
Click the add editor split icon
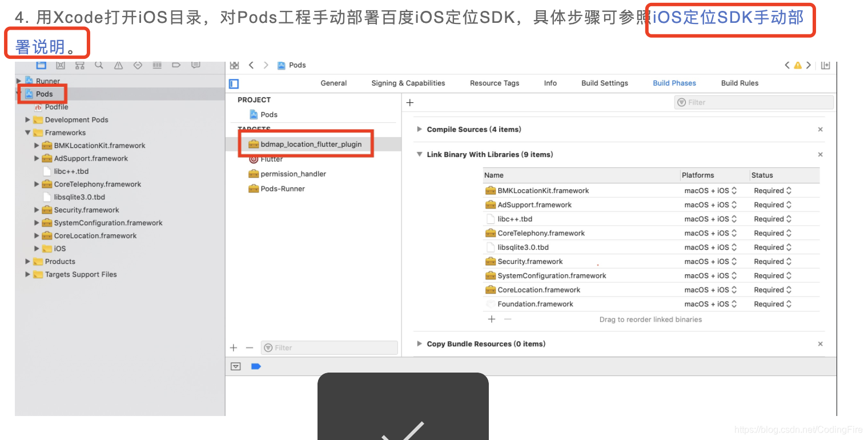pyautogui.click(x=825, y=65)
